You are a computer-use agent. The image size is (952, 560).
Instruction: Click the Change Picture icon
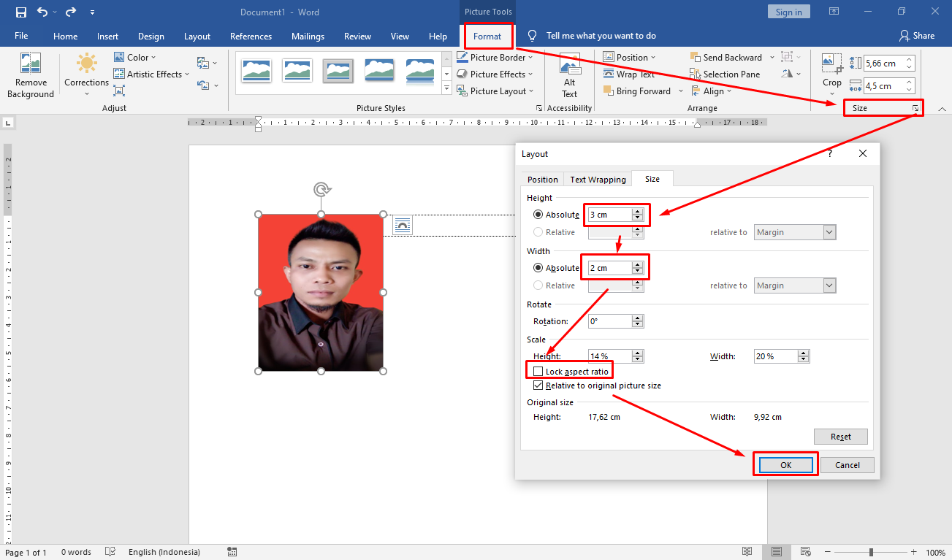207,64
